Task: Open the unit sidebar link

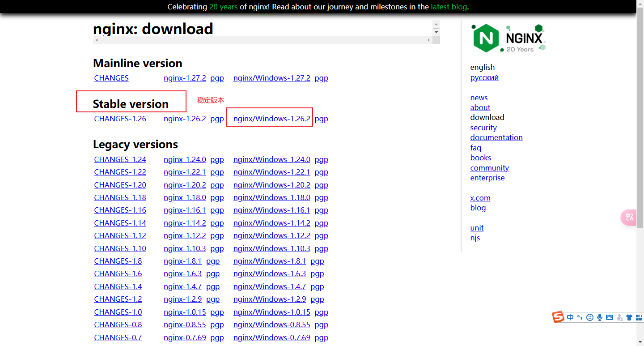Action: 477,228
